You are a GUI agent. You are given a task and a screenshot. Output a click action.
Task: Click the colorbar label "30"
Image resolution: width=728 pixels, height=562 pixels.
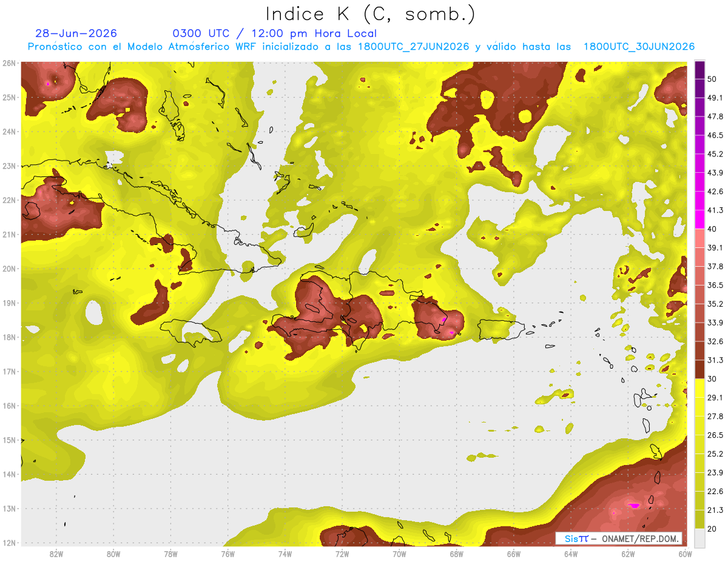712,378
